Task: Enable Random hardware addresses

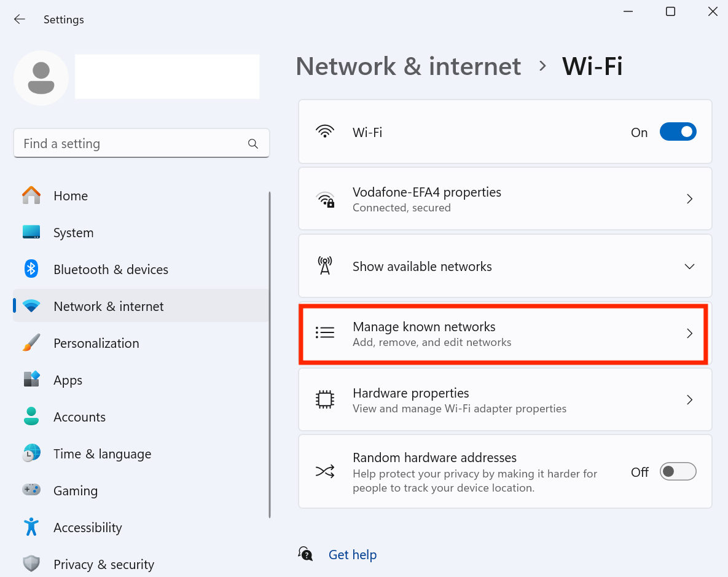Action: tap(678, 471)
